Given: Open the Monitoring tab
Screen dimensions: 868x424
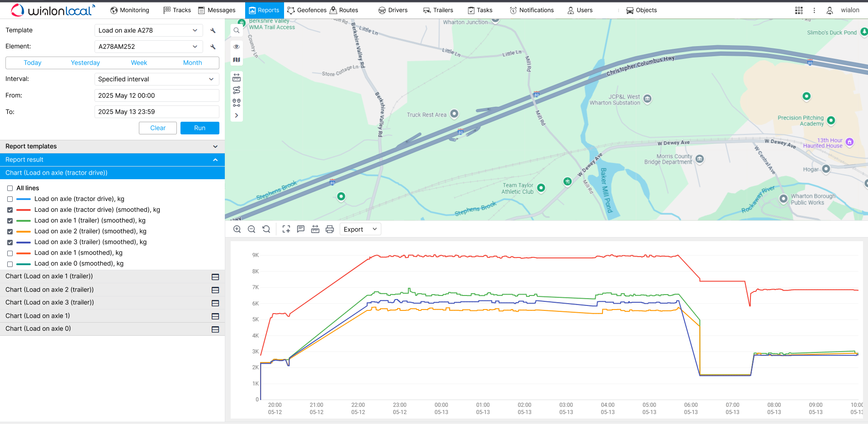Looking at the screenshot, I should click(x=130, y=10).
